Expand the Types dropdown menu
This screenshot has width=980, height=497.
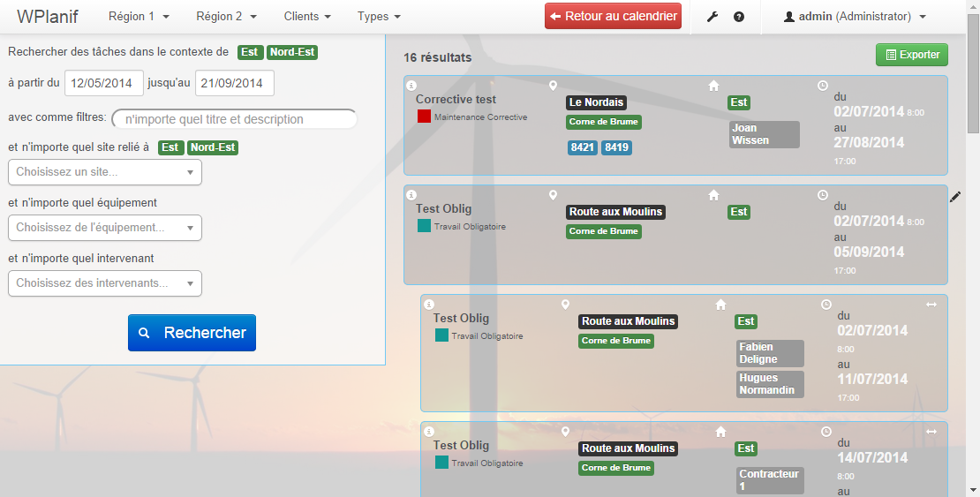click(379, 17)
